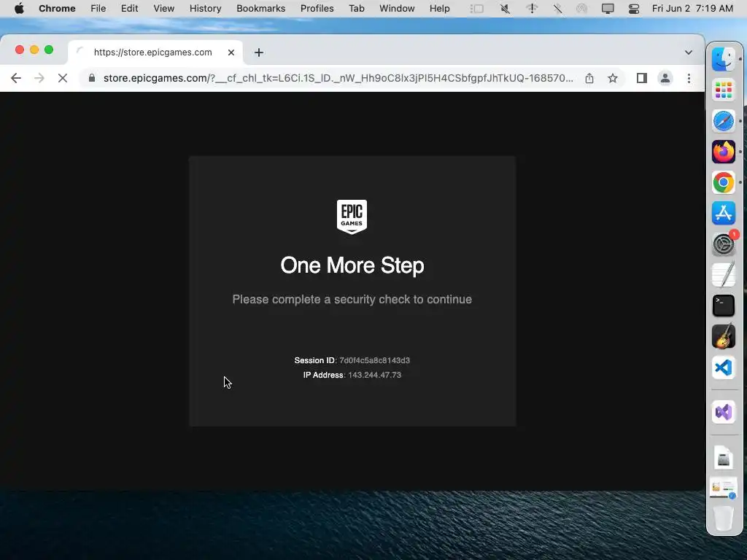747x560 pixels.
Task: Open the Edit menu
Action: click(x=129, y=9)
